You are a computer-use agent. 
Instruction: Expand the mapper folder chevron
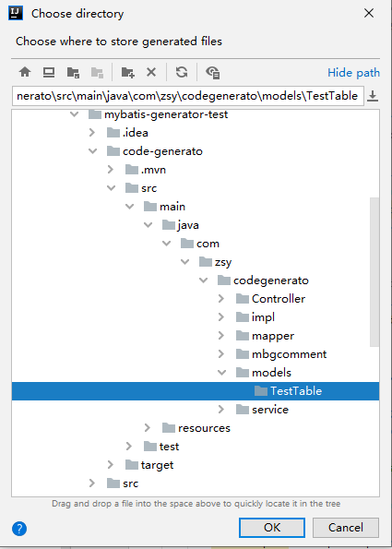click(x=221, y=336)
